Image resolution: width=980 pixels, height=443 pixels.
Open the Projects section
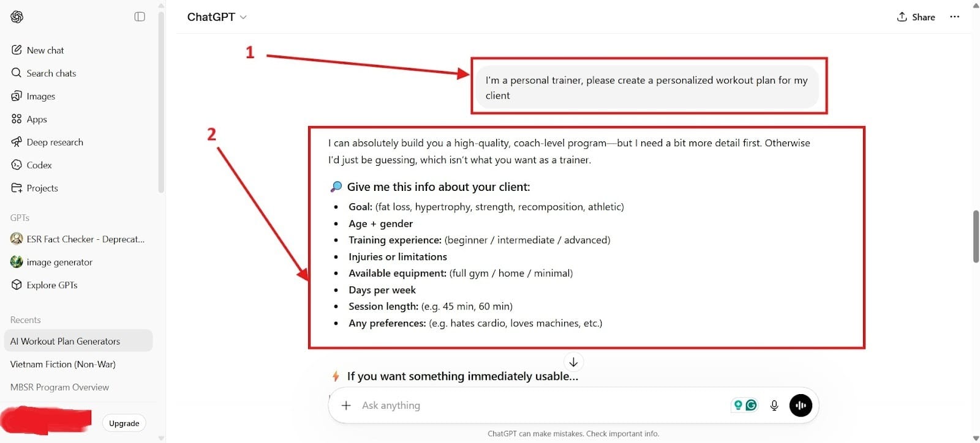(x=42, y=188)
